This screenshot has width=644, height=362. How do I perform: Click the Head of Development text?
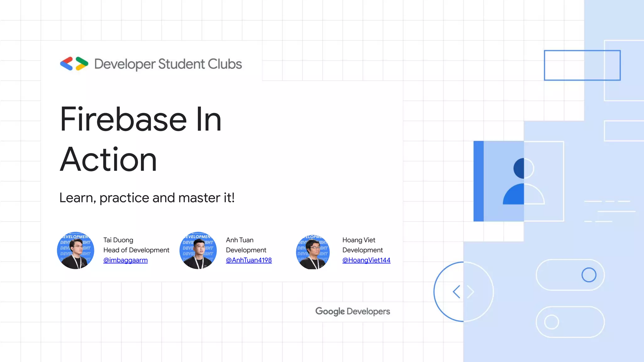tap(136, 250)
